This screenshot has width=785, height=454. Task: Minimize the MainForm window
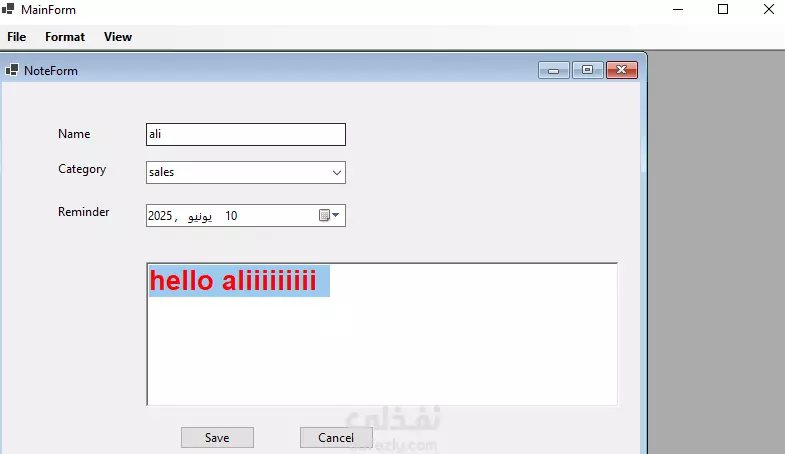click(x=678, y=10)
